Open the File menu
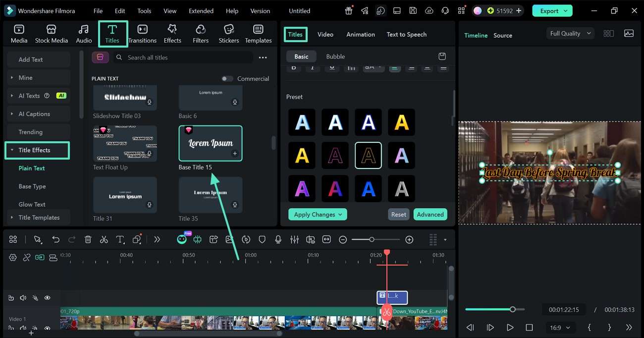 pos(98,10)
